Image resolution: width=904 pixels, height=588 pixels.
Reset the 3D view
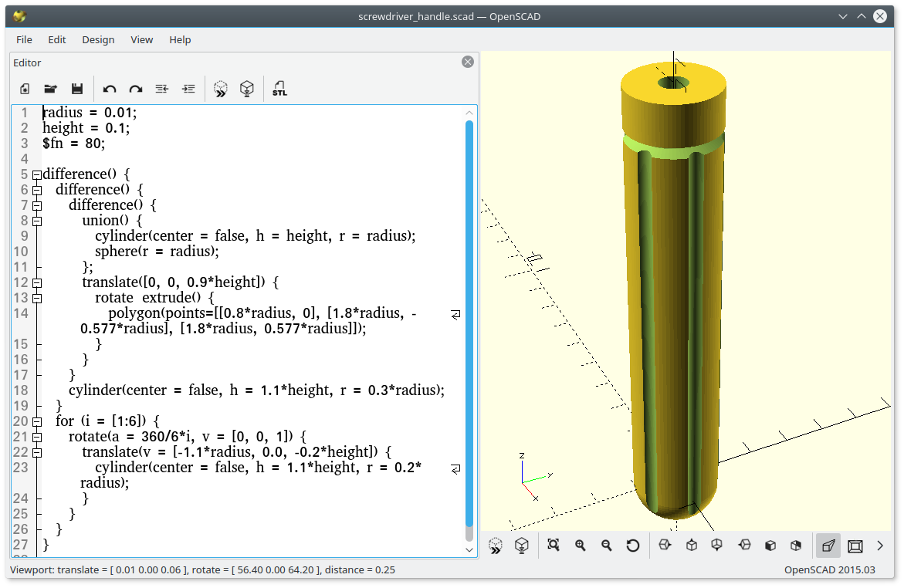(632, 546)
